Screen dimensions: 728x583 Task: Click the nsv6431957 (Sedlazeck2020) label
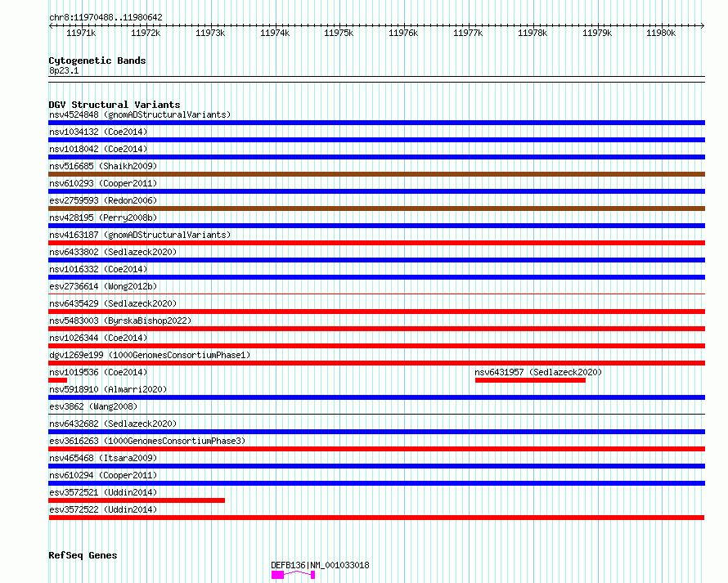[x=538, y=372]
